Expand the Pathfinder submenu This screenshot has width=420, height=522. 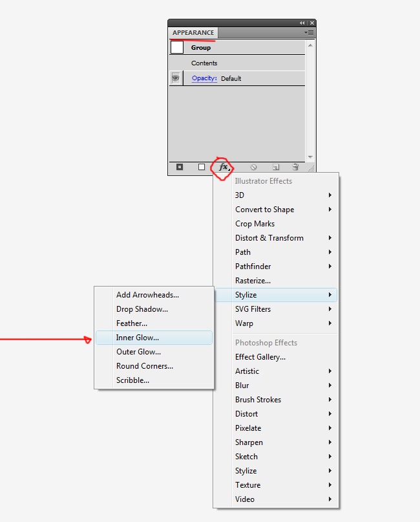coord(276,266)
